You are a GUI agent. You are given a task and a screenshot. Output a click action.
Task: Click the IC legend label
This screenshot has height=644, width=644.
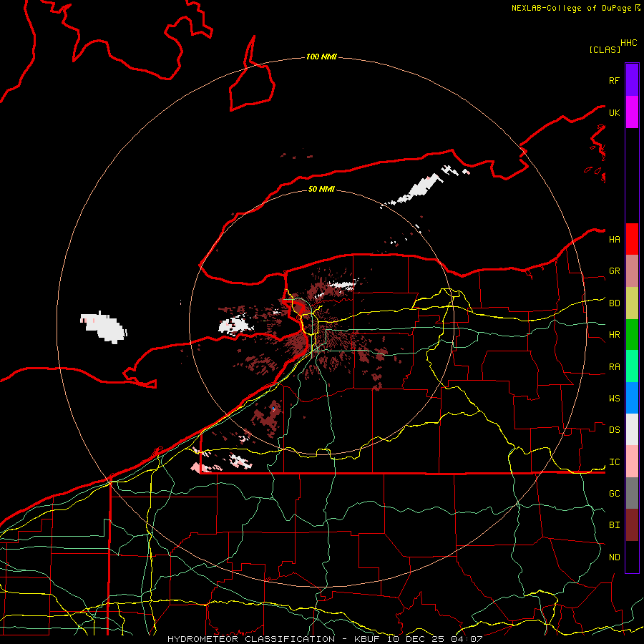(x=614, y=462)
